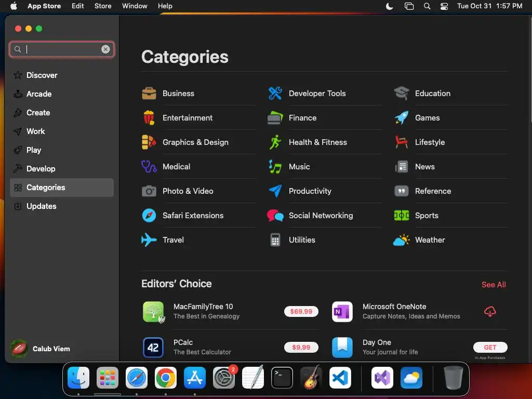Go to Arcade in the sidebar

click(x=62, y=94)
